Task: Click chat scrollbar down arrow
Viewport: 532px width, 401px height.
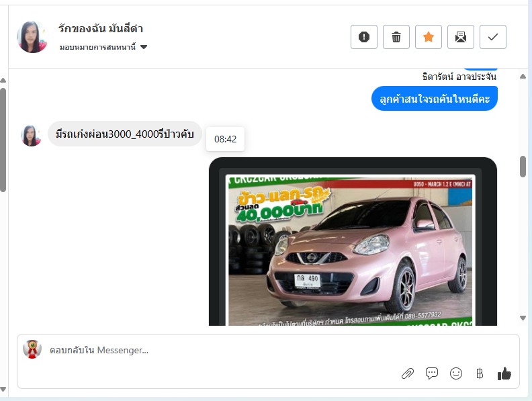Action: pyautogui.click(x=523, y=318)
